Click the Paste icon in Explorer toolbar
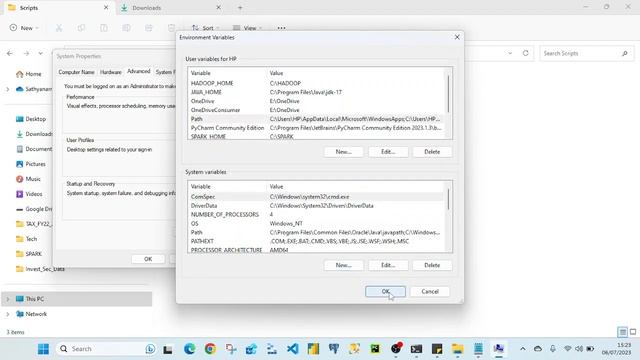Viewport: 640px width, 360px height. pyautogui.click(x=104, y=28)
